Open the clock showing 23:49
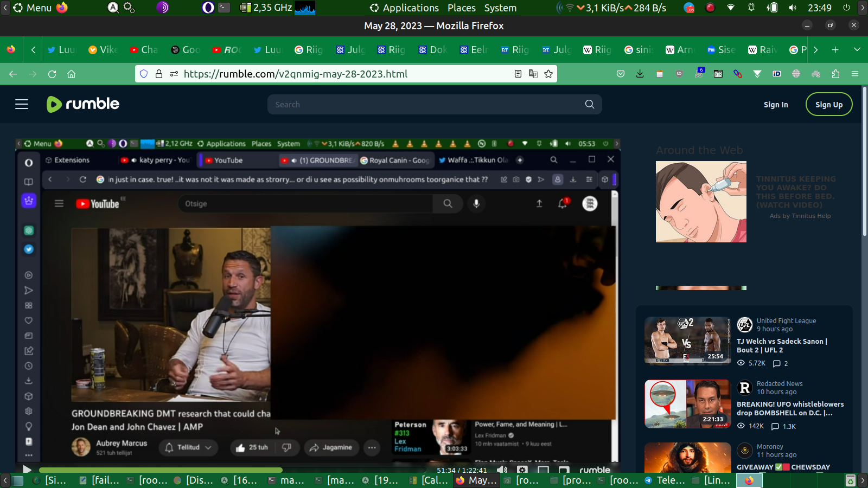The width and height of the screenshot is (868, 488). (x=819, y=8)
